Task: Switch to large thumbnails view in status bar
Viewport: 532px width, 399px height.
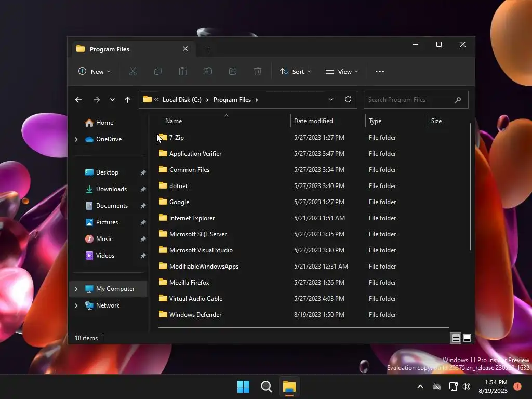Action: [x=467, y=338]
